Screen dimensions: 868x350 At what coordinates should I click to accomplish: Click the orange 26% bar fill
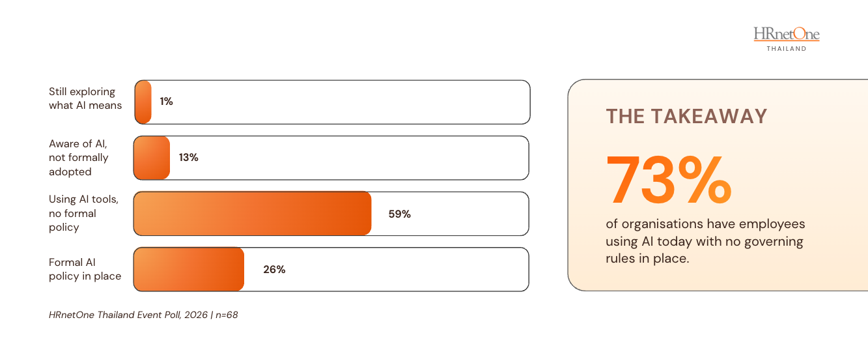pos(189,269)
